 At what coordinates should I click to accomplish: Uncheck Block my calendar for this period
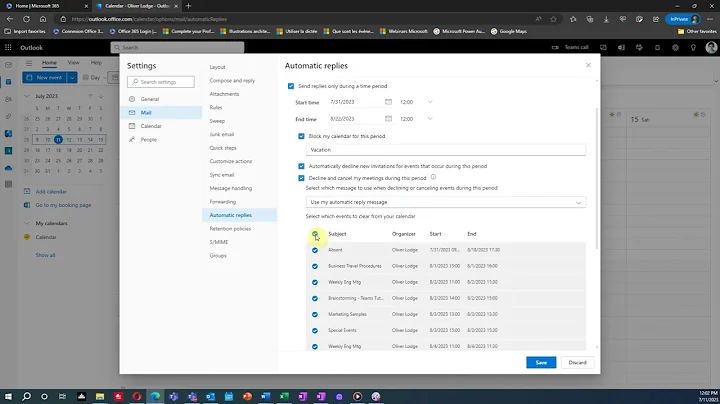301,136
